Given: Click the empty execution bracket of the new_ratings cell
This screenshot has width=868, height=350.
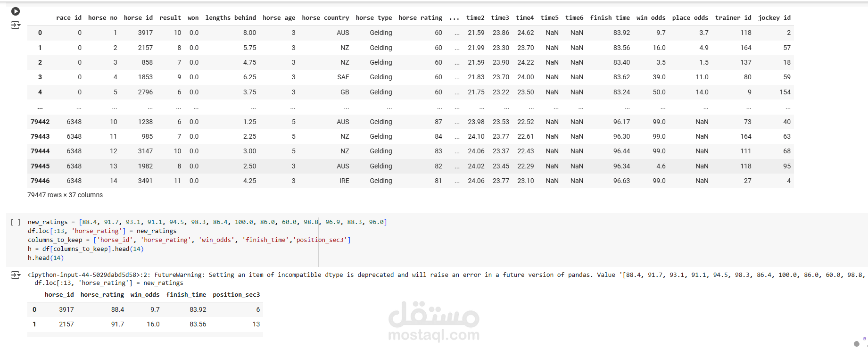Looking at the screenshot, I should pyautogui.click(x=15, y=222).
